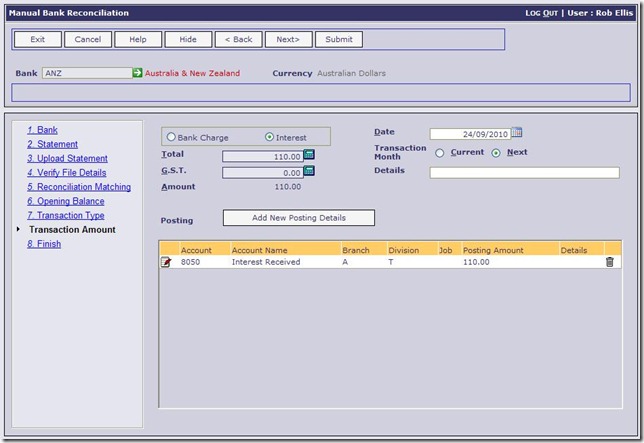Delete the Interest Received posting row
The height and width of the screenshot is (443, 644).
coord(610,262)
